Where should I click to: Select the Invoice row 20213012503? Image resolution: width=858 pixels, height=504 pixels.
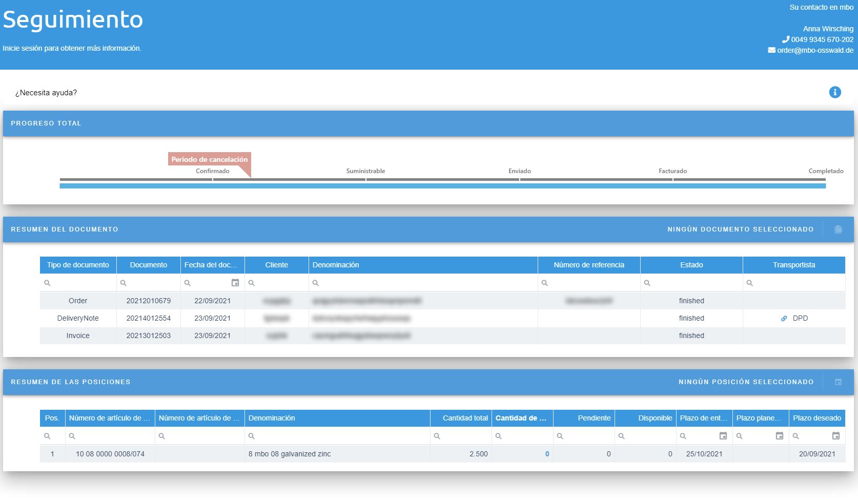[148, 335]
